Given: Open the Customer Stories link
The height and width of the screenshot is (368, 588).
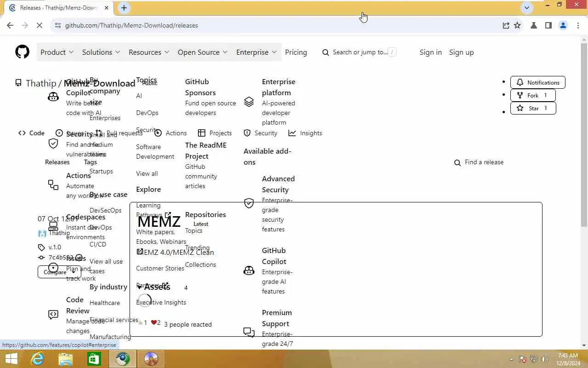Looking at the screenshot, I should pos(160,268).
